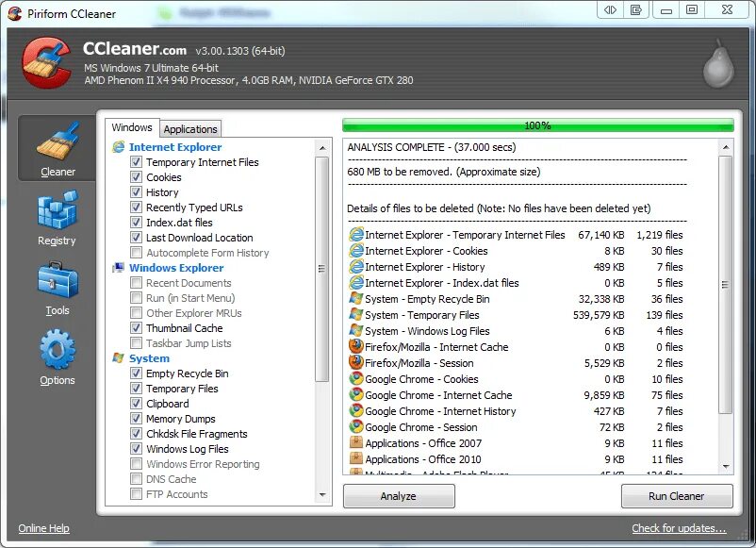The height and width of the screenshot is (548, 756).
Task: Click Chrome icon beside Internet History result
Action: (x=355, y=410)
